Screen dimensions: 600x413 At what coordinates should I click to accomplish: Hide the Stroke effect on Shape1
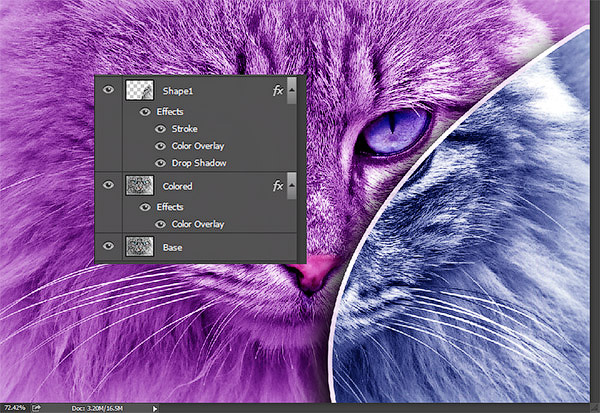[160, 129]
